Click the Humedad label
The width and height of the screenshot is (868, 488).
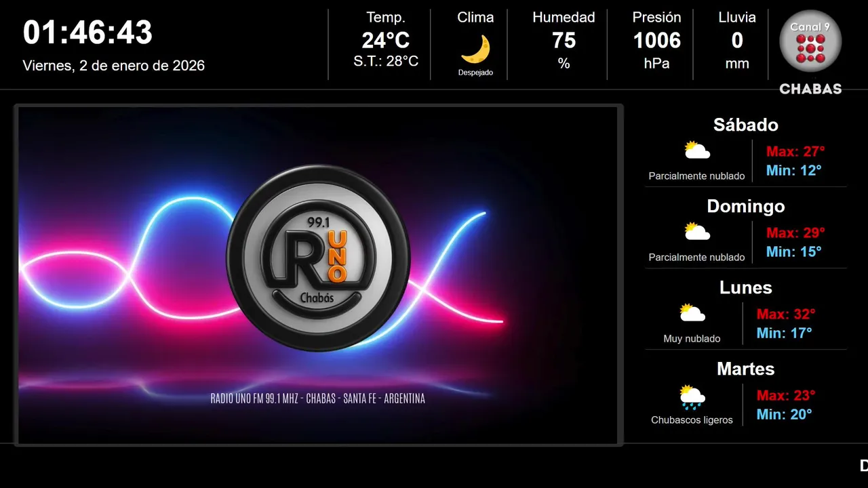point(564,17)
